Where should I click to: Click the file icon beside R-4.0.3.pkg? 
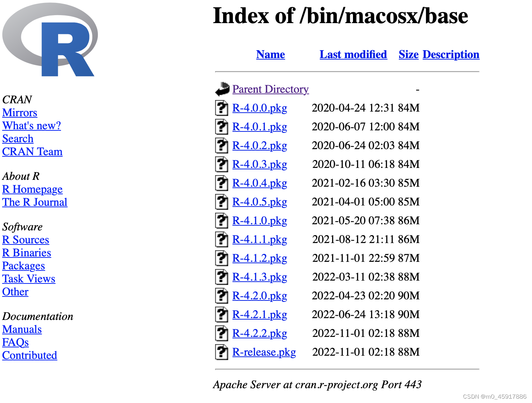click(x=222, y=164)
